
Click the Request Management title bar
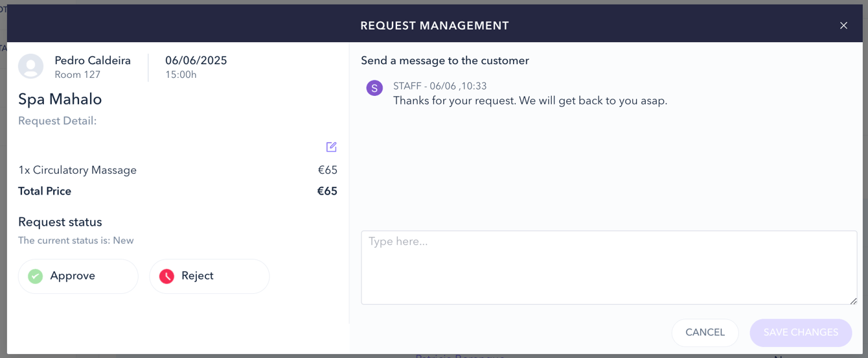click(x=435, y=26)
